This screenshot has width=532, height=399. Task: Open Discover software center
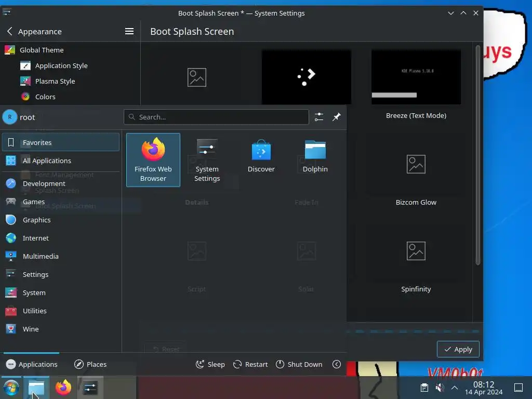point(261,160)
